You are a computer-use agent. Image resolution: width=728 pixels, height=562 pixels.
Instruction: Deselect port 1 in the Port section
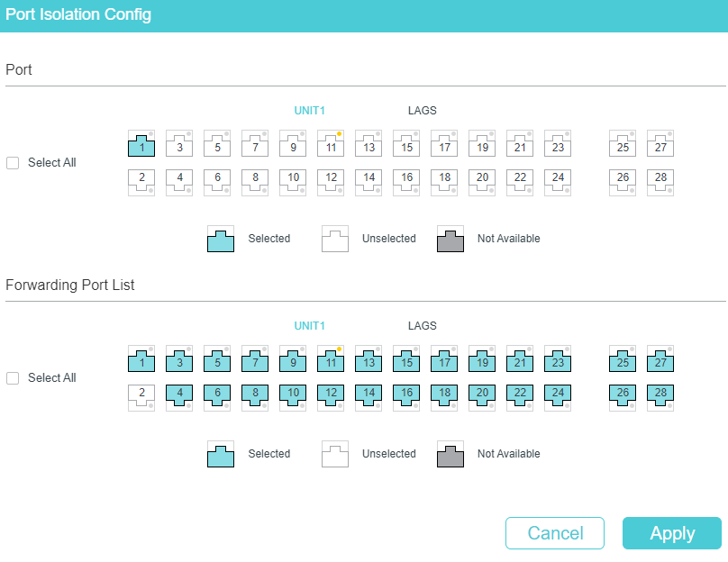pyautogui.click(x=141, y=144)
